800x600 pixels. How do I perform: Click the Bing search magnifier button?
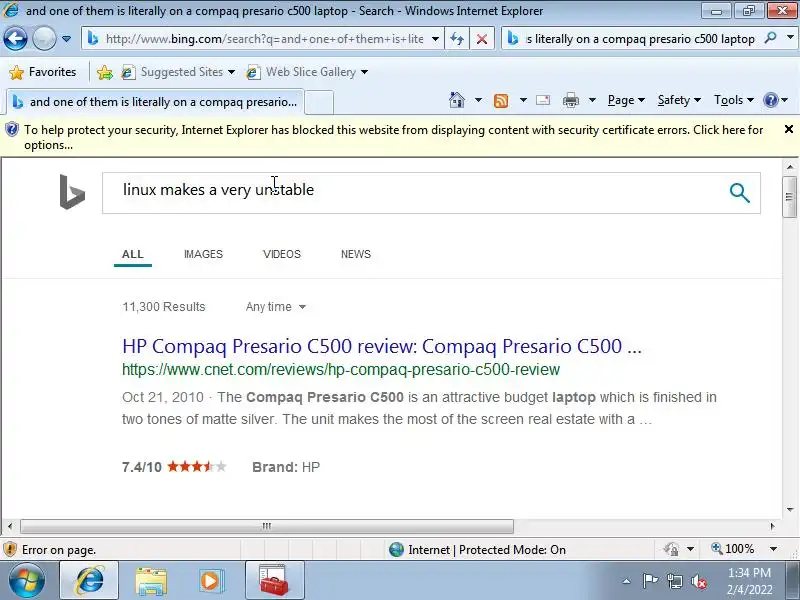[x=739, y=193]
